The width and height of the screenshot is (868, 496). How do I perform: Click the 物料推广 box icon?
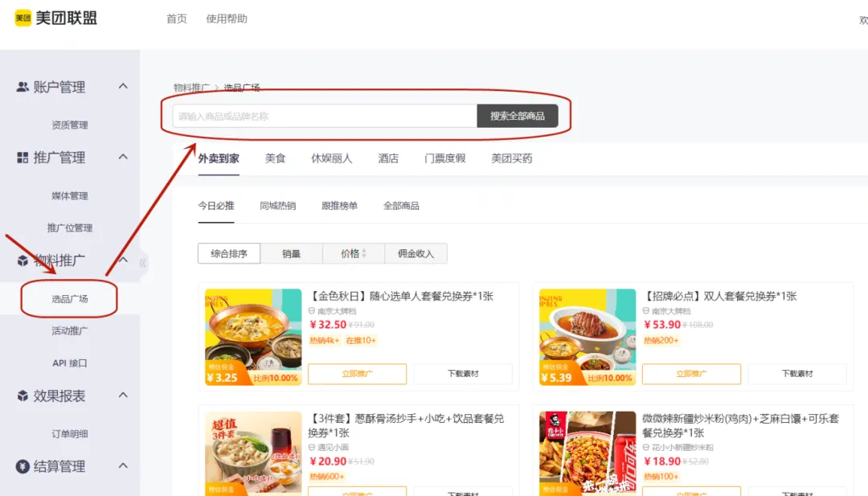[x=23, y=260]
